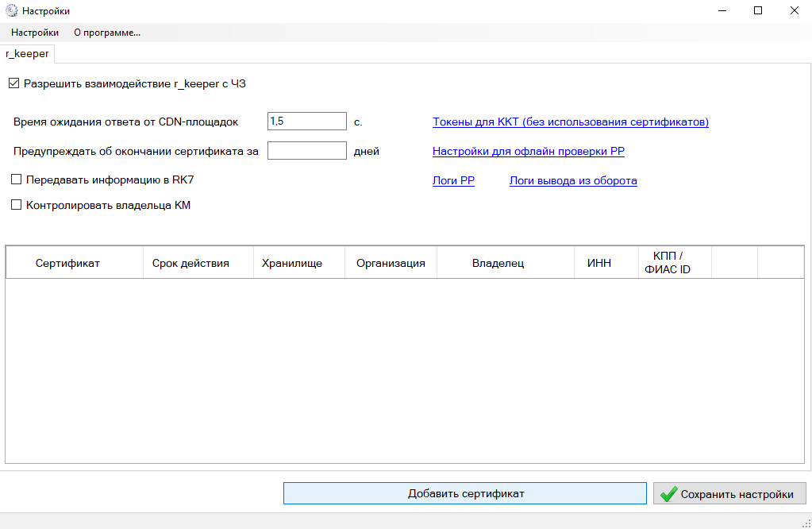Click the ИНН column header
The height and width of the screenshot is (529, 812).
pyautogui.click(x=598, y=264)
